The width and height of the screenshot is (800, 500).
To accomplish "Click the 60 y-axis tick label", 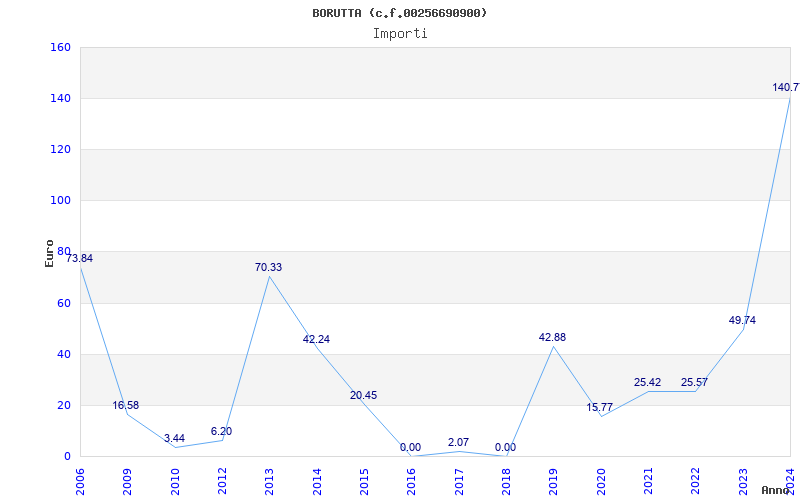I will (64, 304).
